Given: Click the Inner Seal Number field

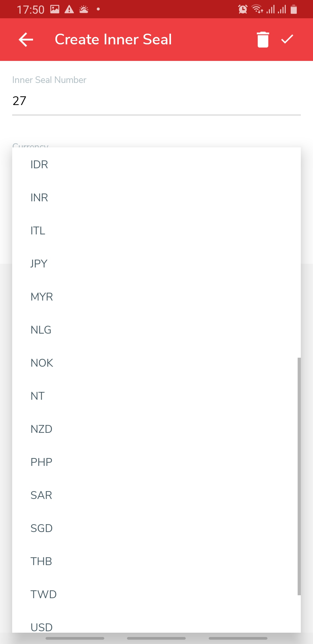Looking at the screenshot, I should tap(156, 101).
